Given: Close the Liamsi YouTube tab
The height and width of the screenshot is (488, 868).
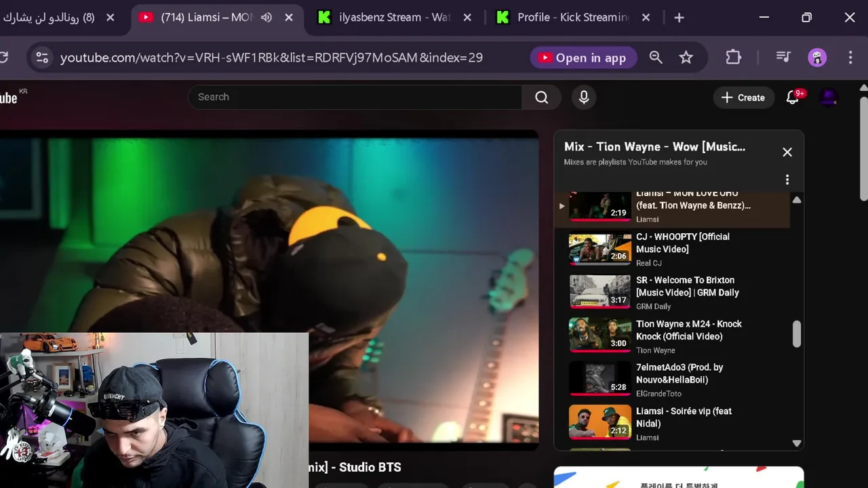Looking at the screenshot, I should coord(289,18).
